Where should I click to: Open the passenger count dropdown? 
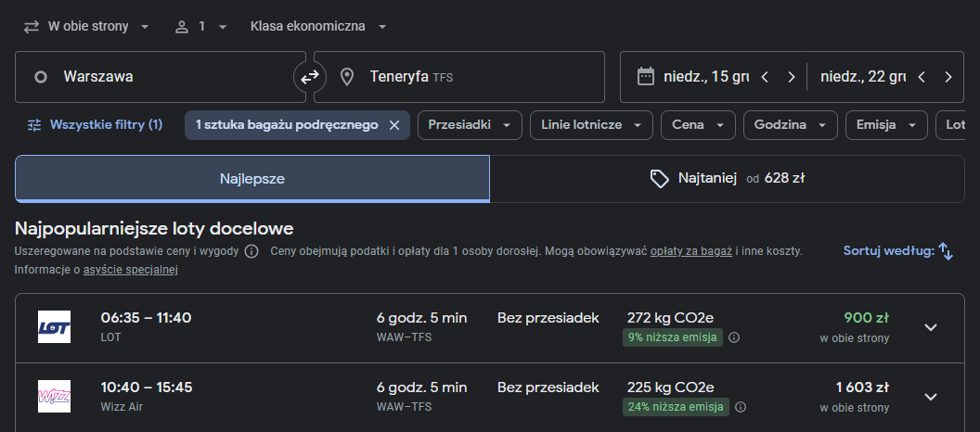(x=200, y=27)
